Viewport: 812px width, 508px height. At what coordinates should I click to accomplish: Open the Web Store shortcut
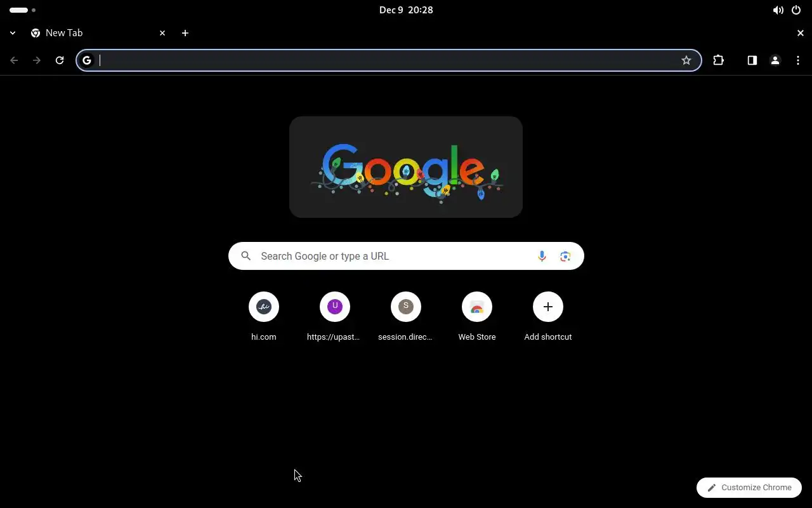click(477, 316)
